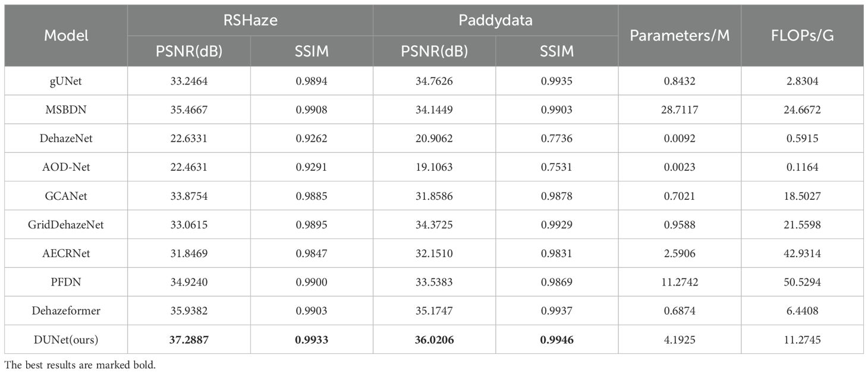Click the FLOPs/G column header
This screenshot has width=868, height=373.
[x=802, y=36]
